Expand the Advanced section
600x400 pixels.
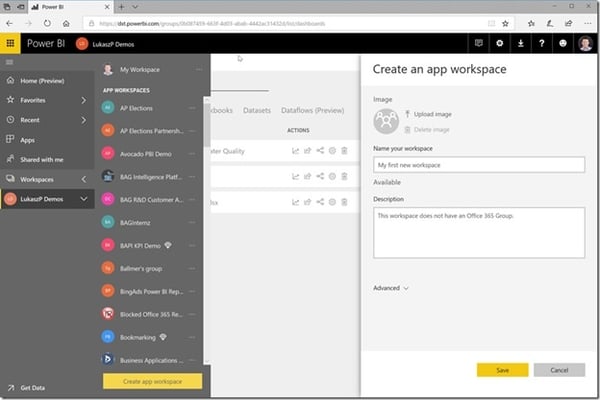point(391,288)
